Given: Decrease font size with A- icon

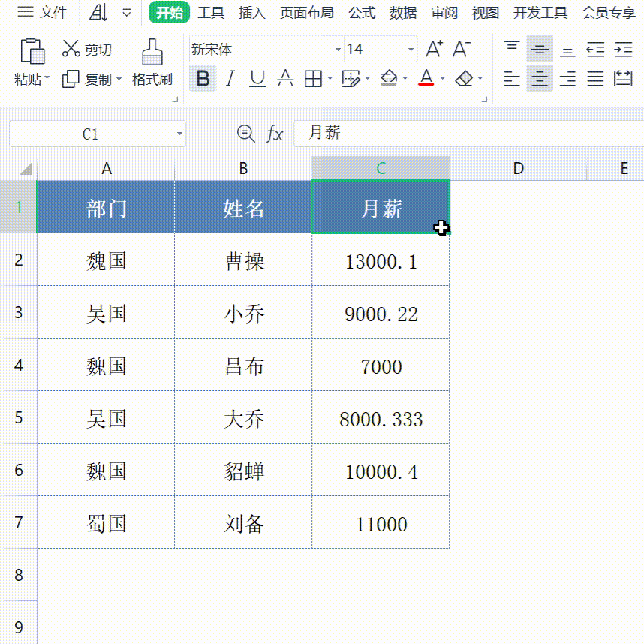Looking at the screenshot, I should pos(462,49).
